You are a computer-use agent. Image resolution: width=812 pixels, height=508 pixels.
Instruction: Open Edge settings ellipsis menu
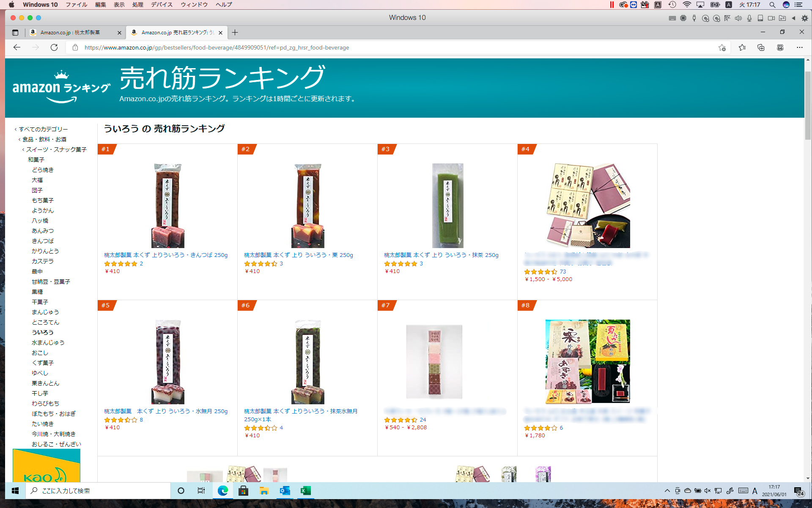point(799,47)
